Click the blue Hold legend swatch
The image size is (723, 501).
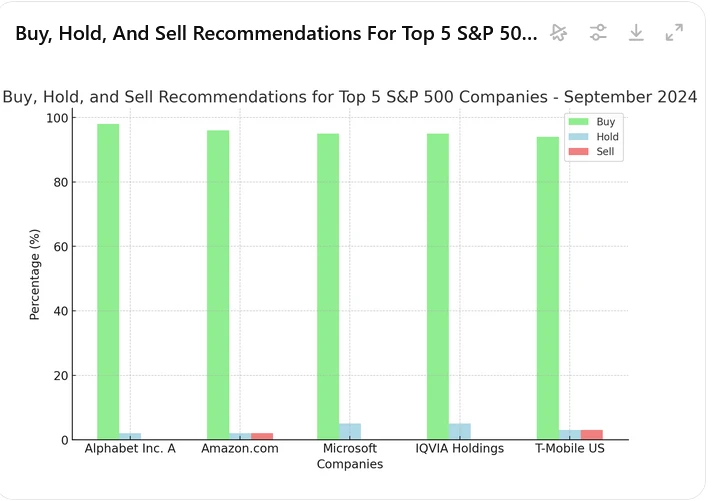pos(579,137)
